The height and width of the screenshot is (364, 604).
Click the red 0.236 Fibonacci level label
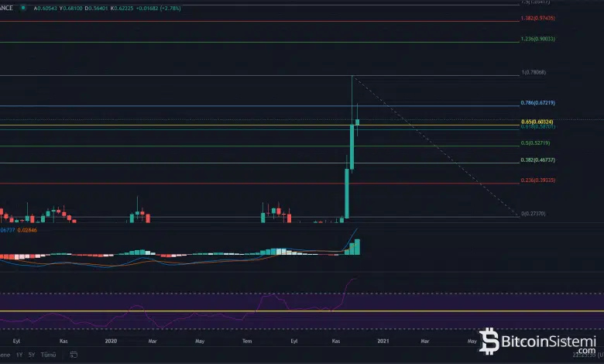click(x=537, y=180)
